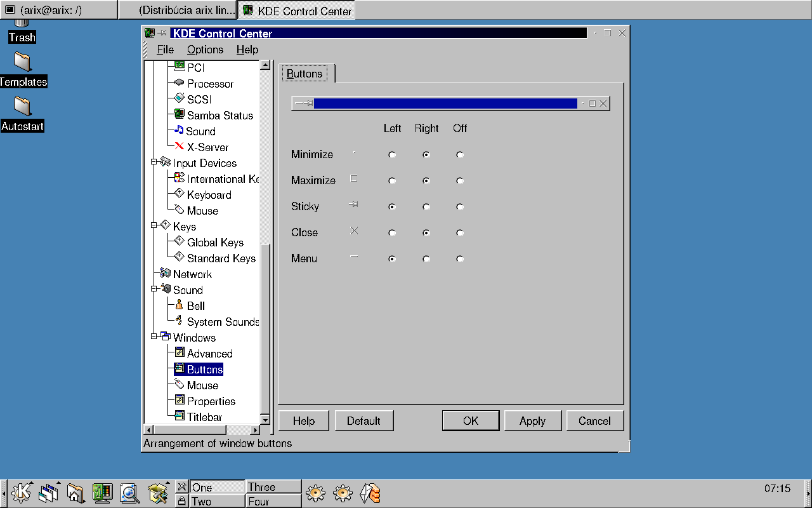Open the File menu

[165, 50]
